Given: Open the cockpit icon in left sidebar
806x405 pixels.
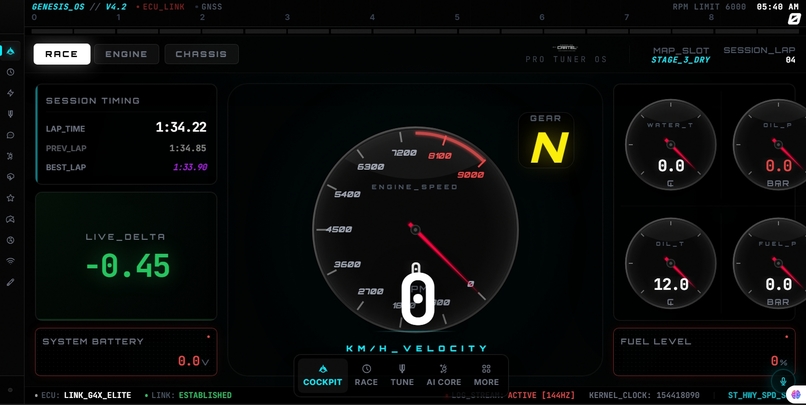Looking at the screenshot, I should 10,51.
